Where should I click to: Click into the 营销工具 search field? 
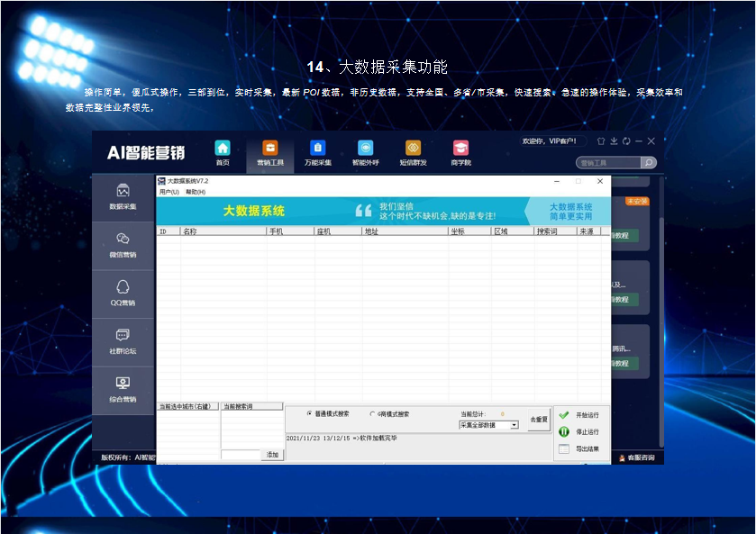pos(608,163)
